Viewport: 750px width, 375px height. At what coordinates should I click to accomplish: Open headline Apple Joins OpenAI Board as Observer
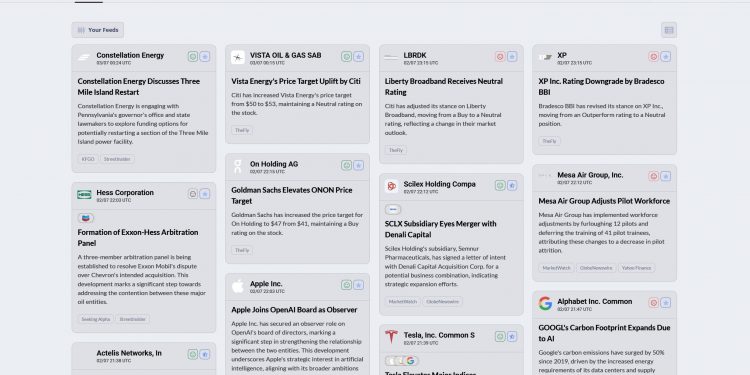(x=294, y=310)
